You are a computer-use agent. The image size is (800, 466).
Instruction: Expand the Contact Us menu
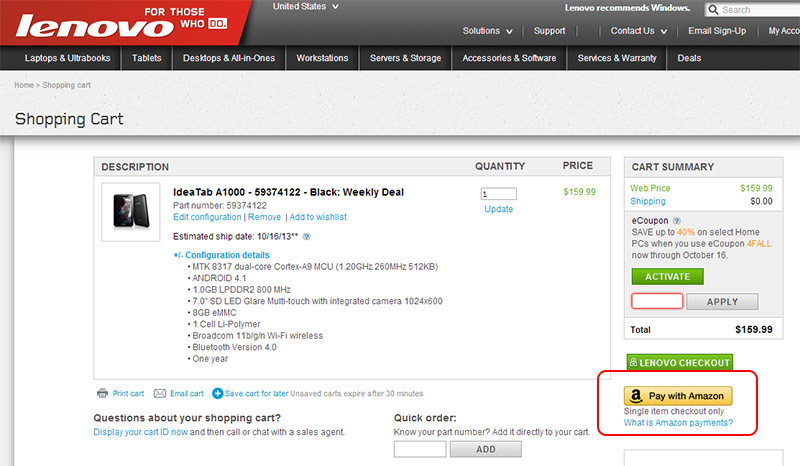point(639,31)
